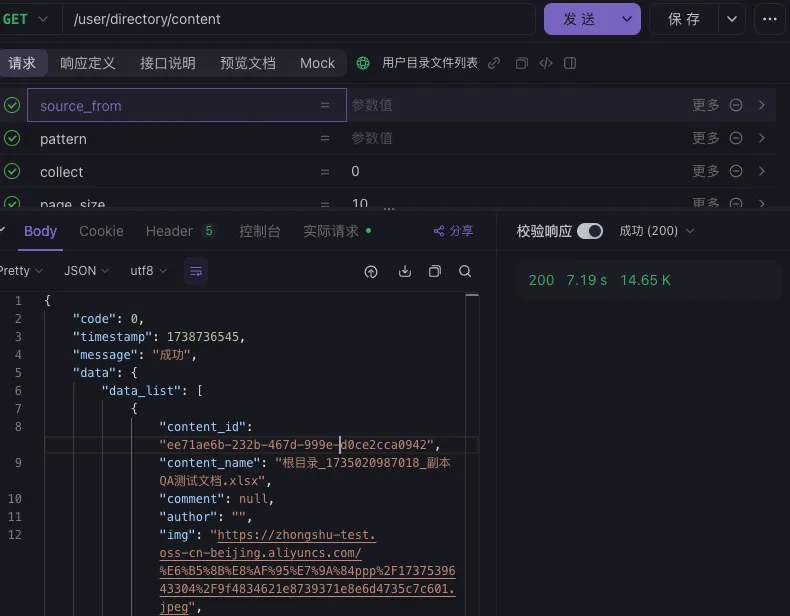Click the link icon beside 用户目录文件列表
The height and width of the screenshot is (616, 790).
click(x=494, y=63)
